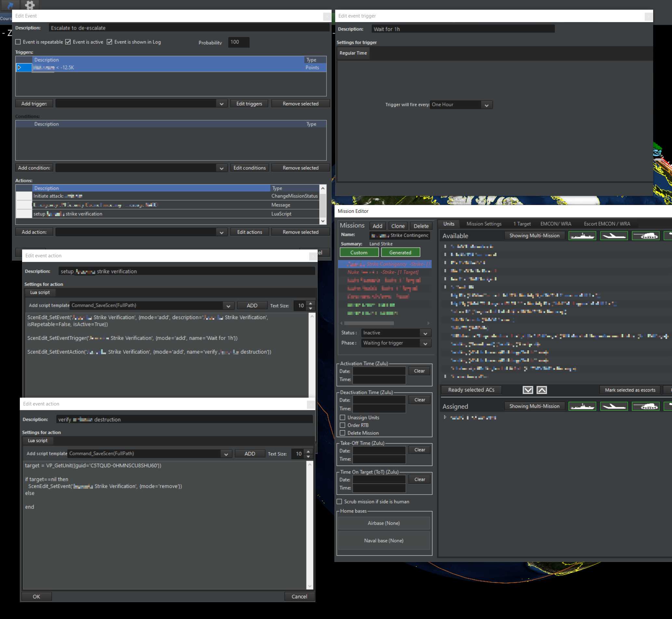
Task: Open the Trigger will fire every dropdown
Action: (x=461, y=105)
